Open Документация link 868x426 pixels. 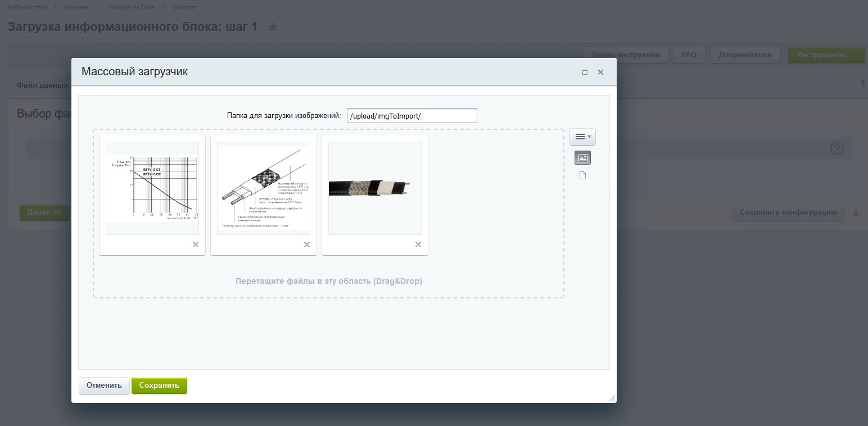(x=745, y=55)
